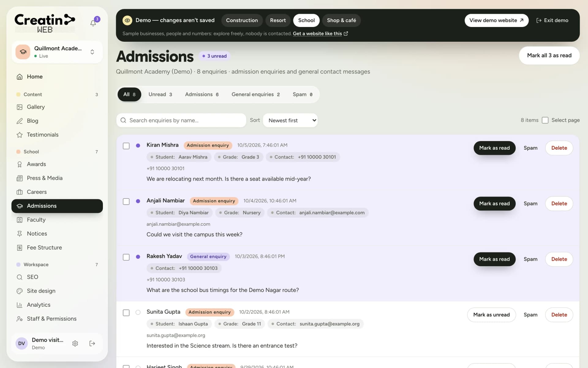Viewport: 588px width, 368px height.
Task: Delete the Anjali Nambiar enquiry
Action: point(559,204)
